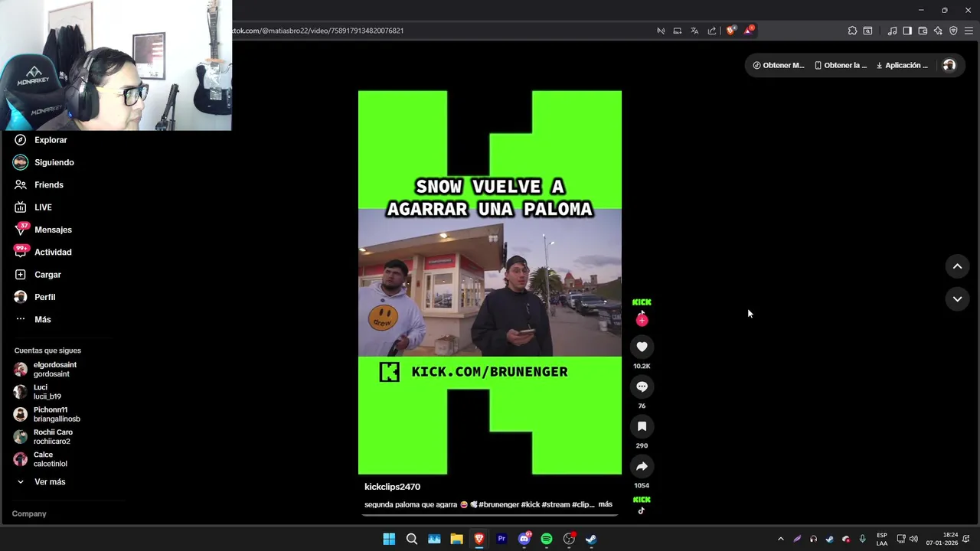This screenshot has width=980, height=551.
Task: Open File Explorer from the taskbar
Action: (456, 539)
